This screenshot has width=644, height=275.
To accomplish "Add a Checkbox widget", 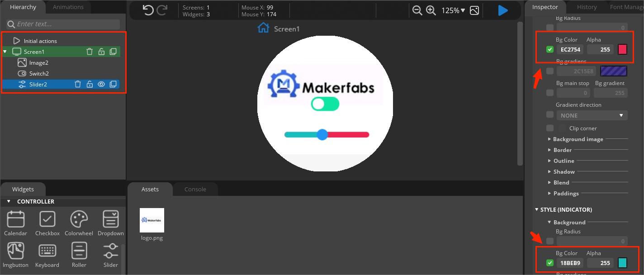I will coord(47,223).
